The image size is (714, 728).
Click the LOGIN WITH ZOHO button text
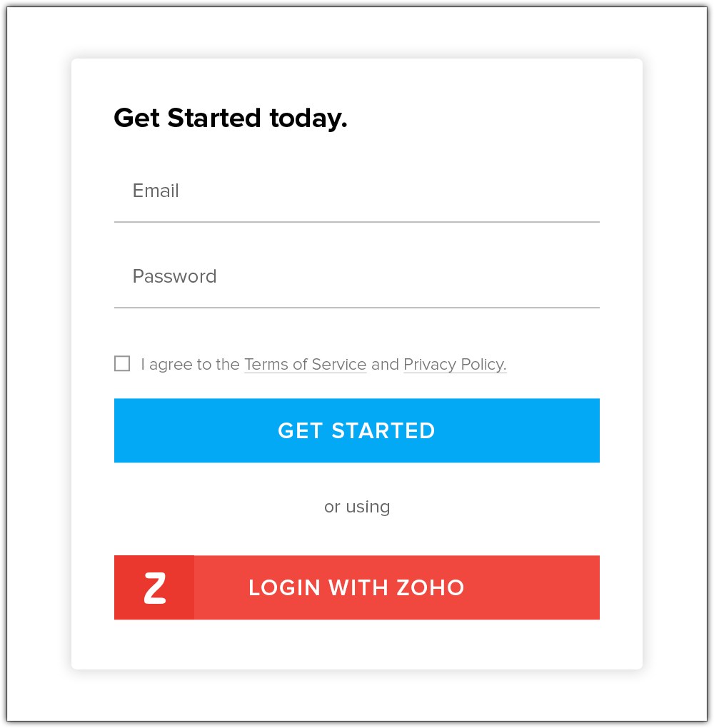[356, 587]
